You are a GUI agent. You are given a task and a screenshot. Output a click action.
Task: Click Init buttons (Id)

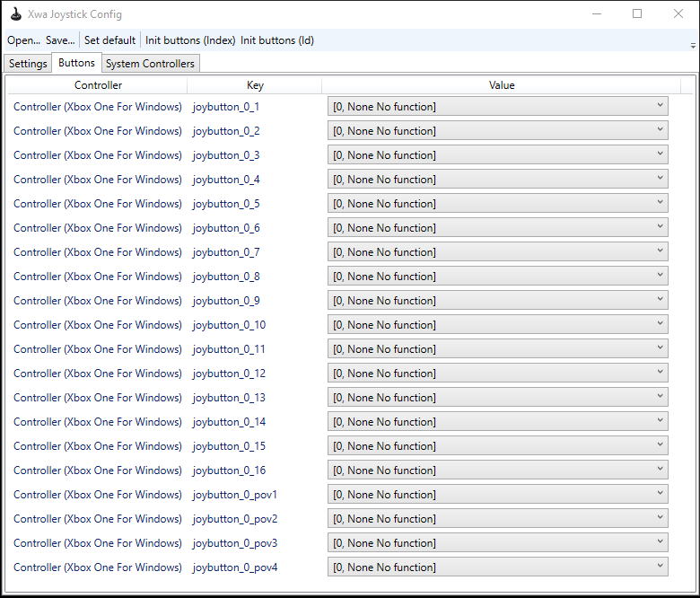(277, 40)
